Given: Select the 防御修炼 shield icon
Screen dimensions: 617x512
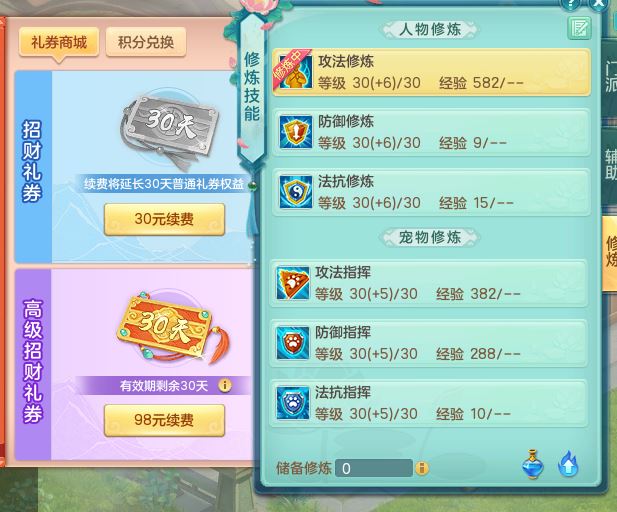Looking at the screenshot, I should tap(296, 132).
